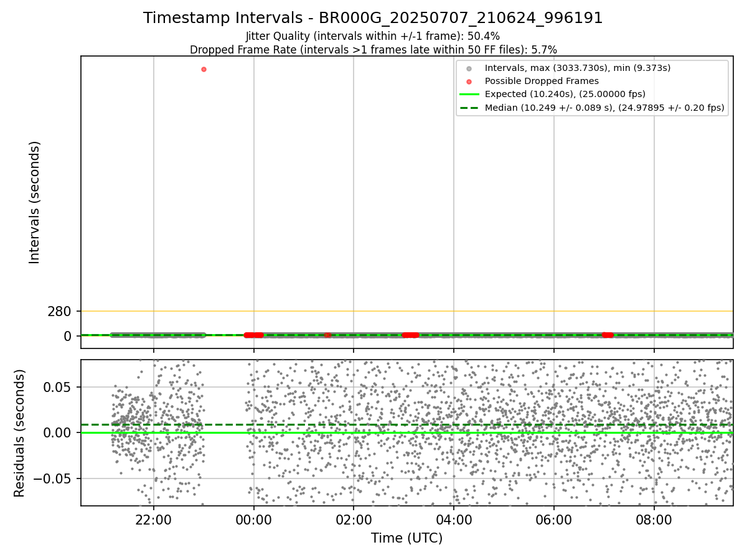Image resolution: width=747 pixels, height=560 pixels.
Task: Click the '0' tick label on intervals axis
Action: pos(68,336)
